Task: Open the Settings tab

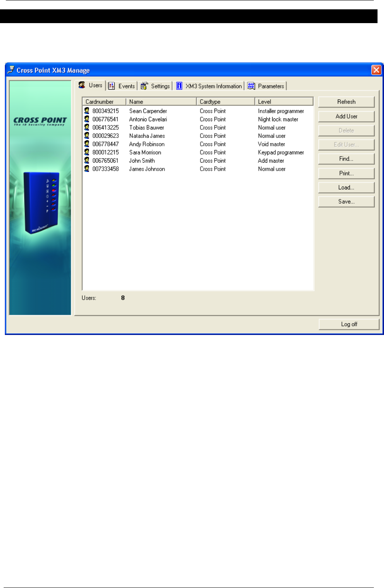Action: click(156, 86)
